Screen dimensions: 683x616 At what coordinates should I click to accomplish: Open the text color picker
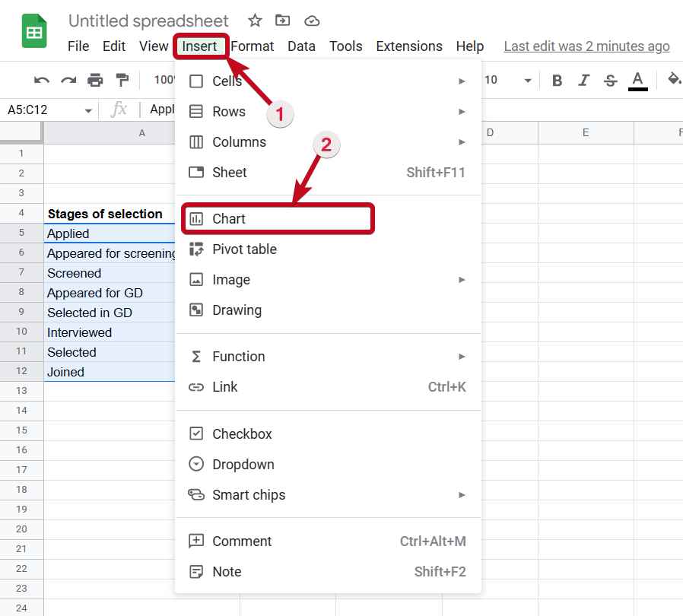tap(637, 81)
